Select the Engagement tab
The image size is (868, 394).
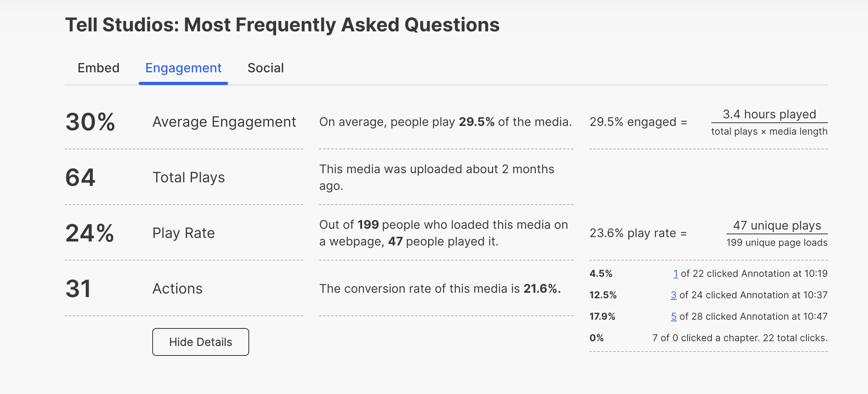tap(183, 68)
